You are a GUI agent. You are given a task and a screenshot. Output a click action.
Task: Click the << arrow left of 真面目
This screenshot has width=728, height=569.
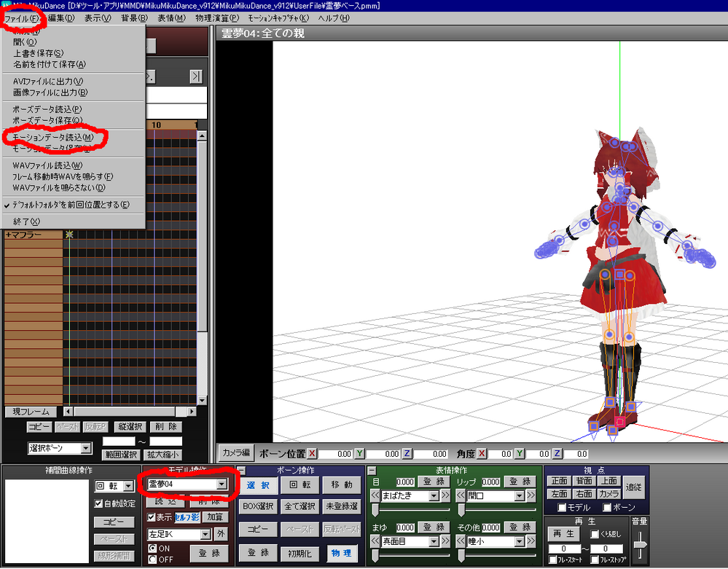point(375,541)
